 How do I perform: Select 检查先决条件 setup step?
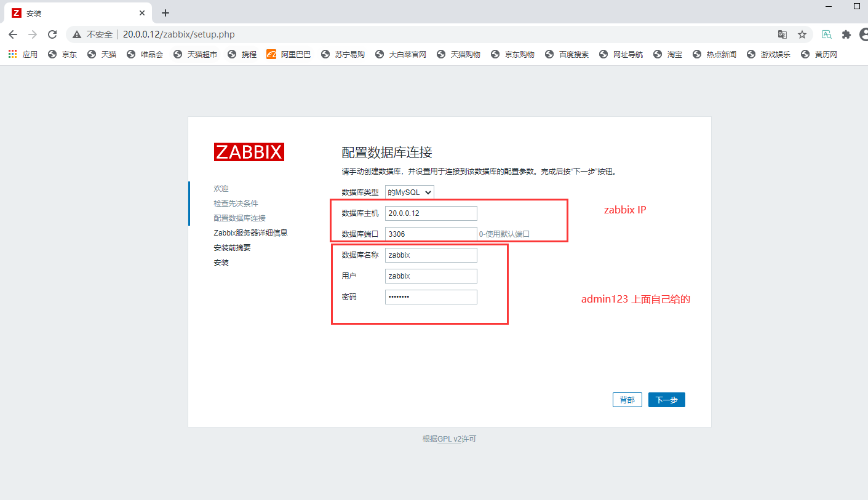tap(236, 204)
